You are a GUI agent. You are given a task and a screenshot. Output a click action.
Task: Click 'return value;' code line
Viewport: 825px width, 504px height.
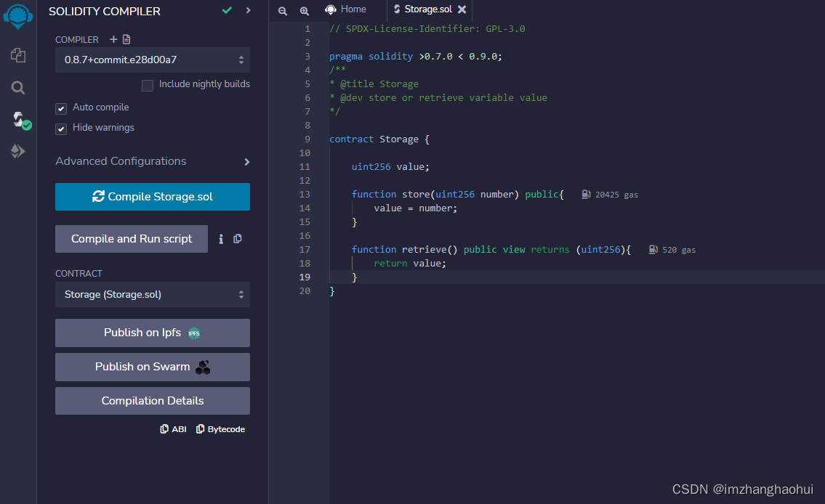coord(410,264)
